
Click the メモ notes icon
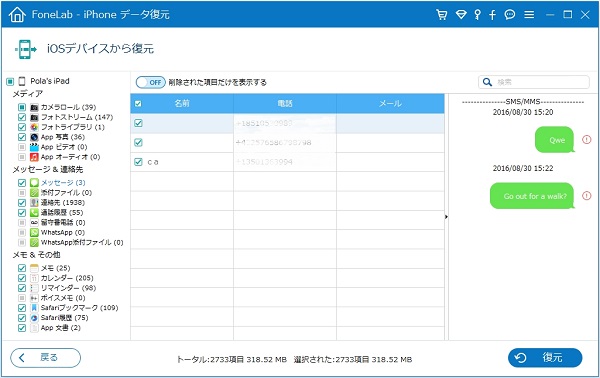tap(34, 268)
